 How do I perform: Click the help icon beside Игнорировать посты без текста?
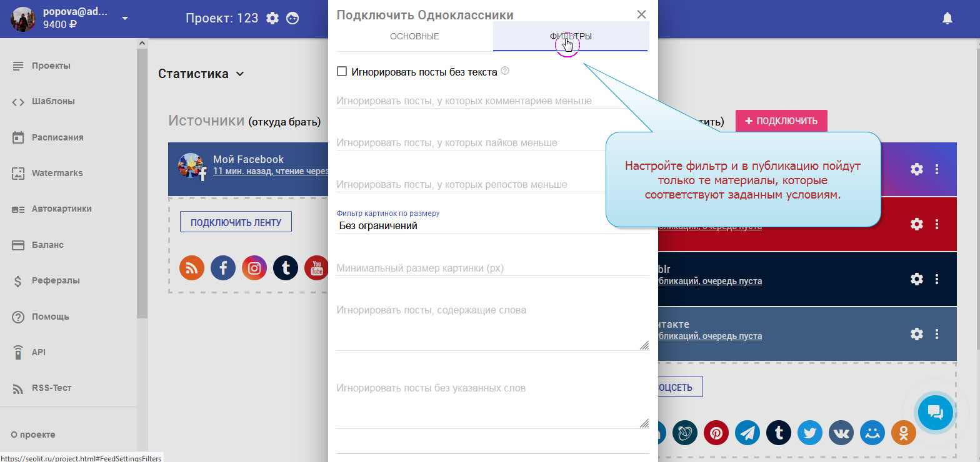click(505, 71)
